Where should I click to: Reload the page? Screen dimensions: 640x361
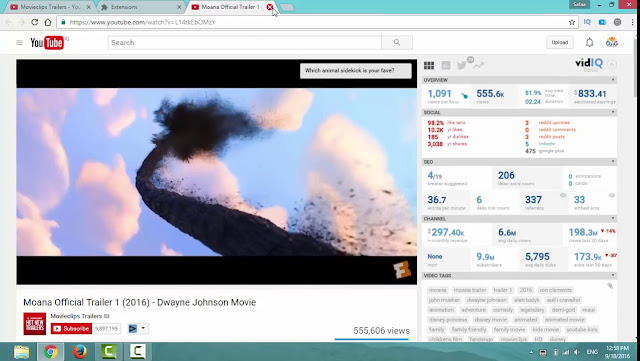point(35,22)
